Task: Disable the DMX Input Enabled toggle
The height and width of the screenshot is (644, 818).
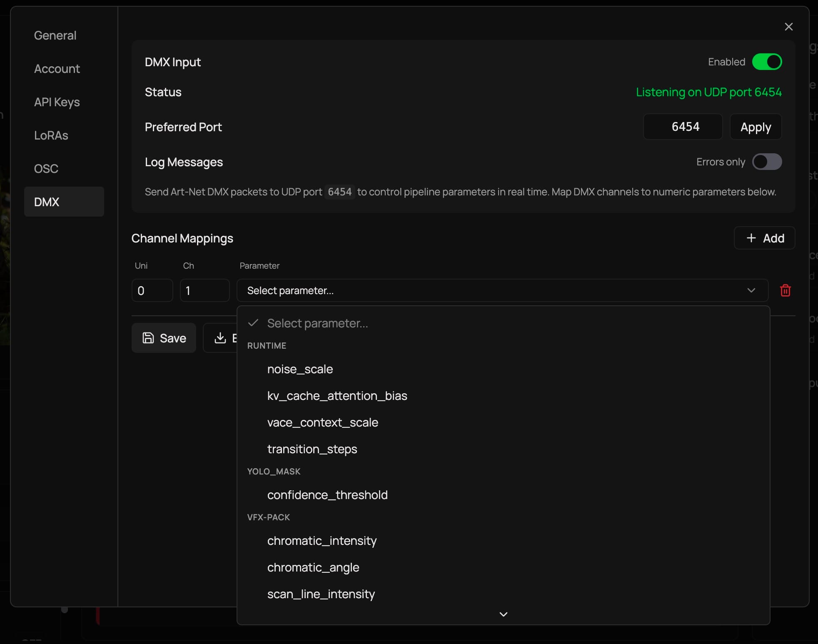Action: pos(767,62)
